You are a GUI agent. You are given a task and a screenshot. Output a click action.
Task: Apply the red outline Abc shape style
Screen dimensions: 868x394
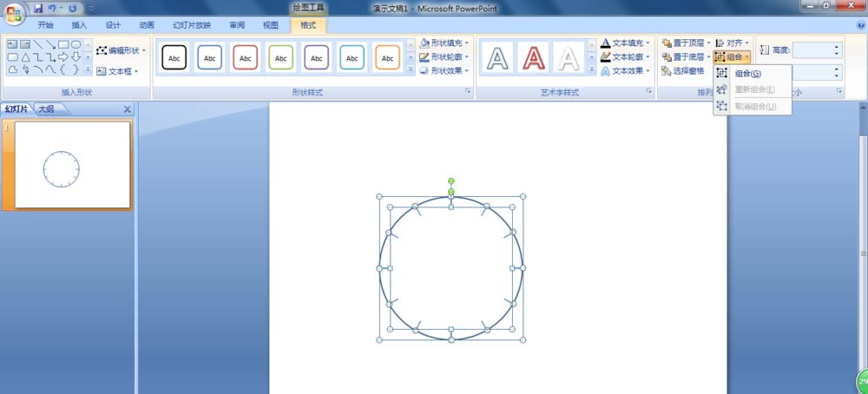(246, 57)
